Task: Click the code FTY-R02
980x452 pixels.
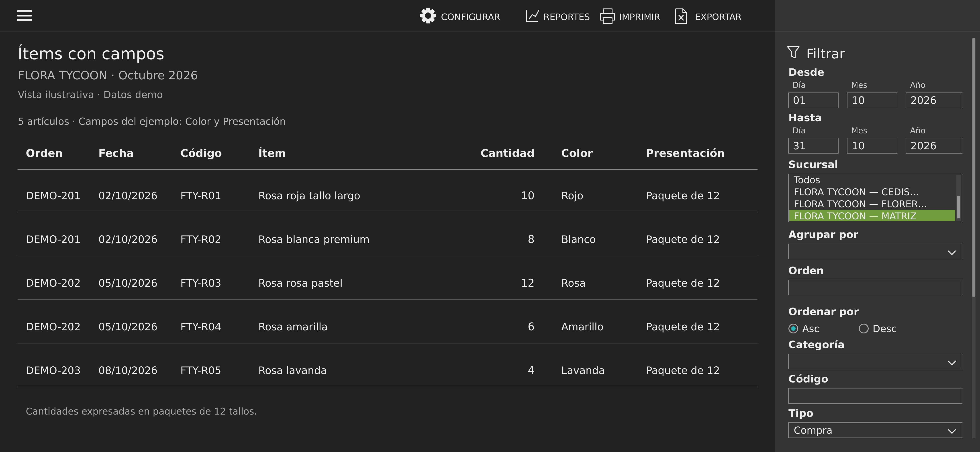Action: pyautogui.click(x=200, y=239)
